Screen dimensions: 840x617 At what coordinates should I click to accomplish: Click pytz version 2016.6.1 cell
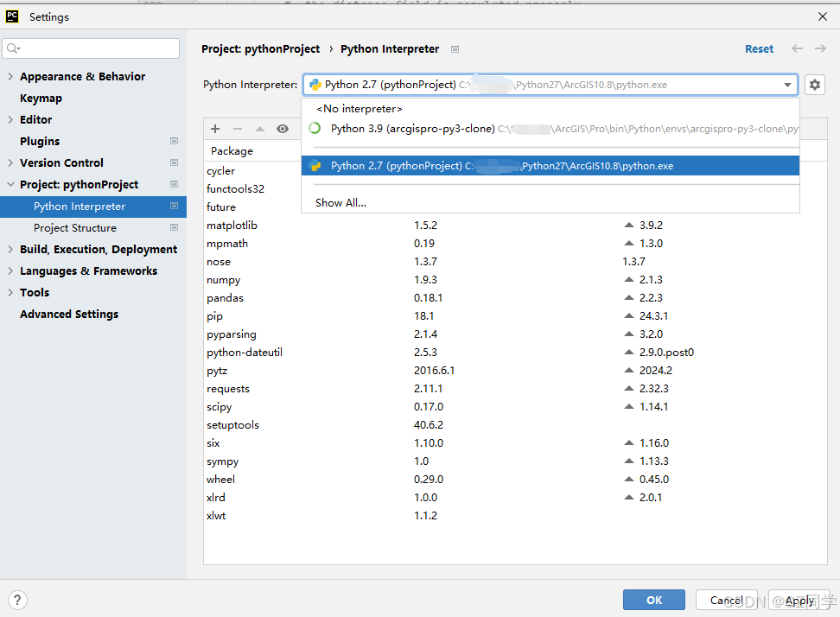[434, 371]
